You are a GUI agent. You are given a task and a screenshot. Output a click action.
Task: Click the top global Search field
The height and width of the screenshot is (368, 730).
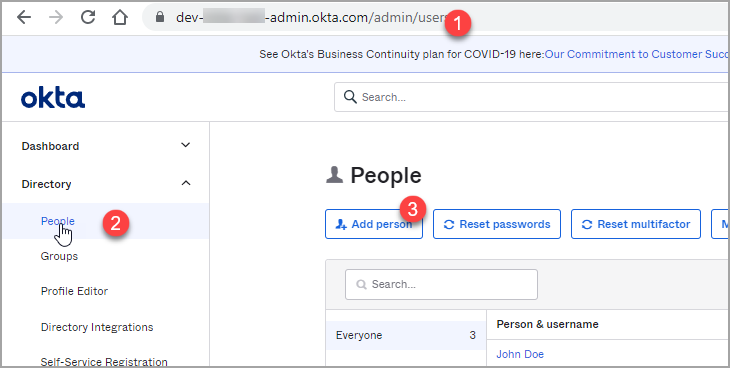(531, 97)
